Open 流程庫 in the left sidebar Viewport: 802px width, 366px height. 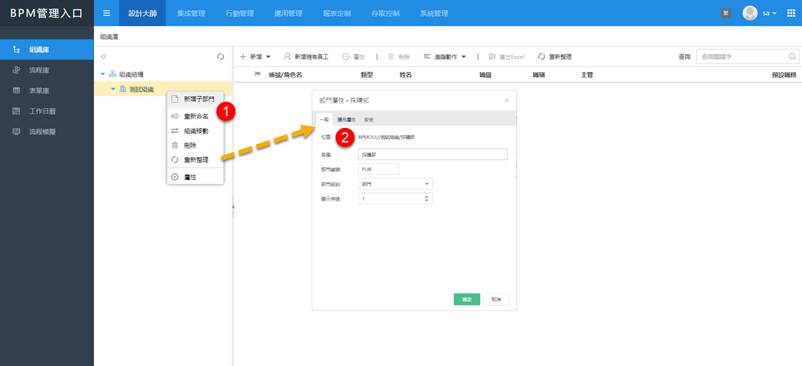pos(47,70)
